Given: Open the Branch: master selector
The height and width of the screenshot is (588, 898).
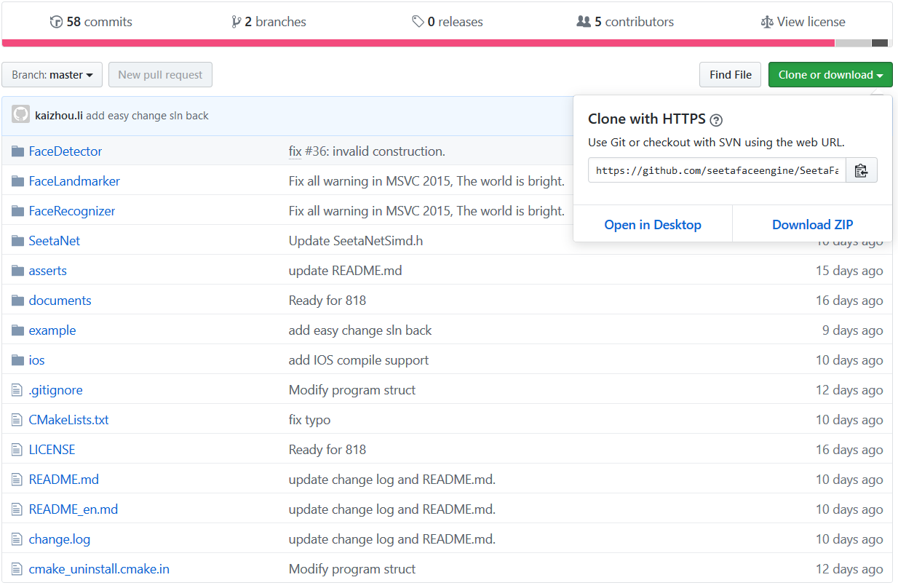Looking at the screenshot, I should pyautogui.click(x=52, y=74).
